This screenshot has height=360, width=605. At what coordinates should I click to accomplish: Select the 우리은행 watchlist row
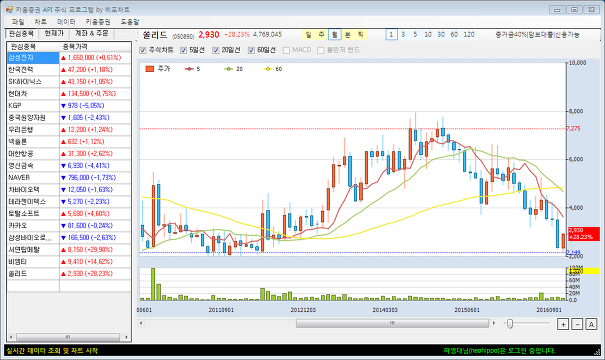pos(69,130)
